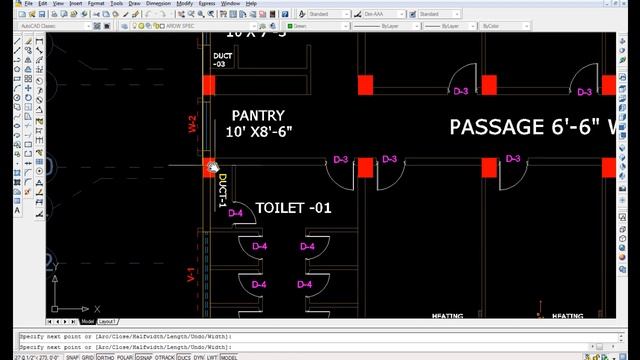Open the Modify menu
This screenshot has height=360, width=640.
(184, 3)
